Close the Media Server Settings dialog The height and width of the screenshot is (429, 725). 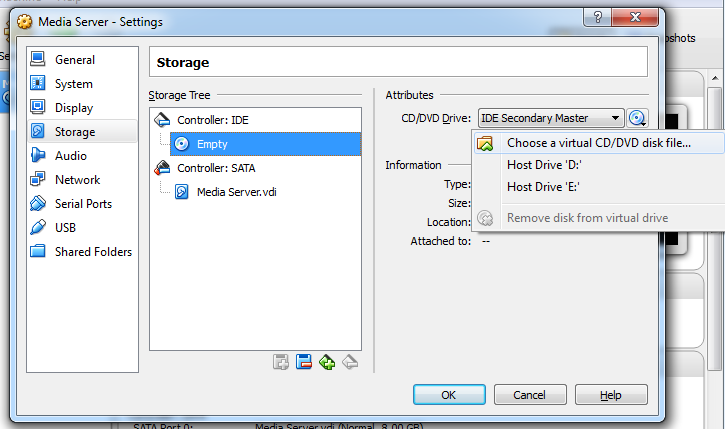click(x=635, y=18)
